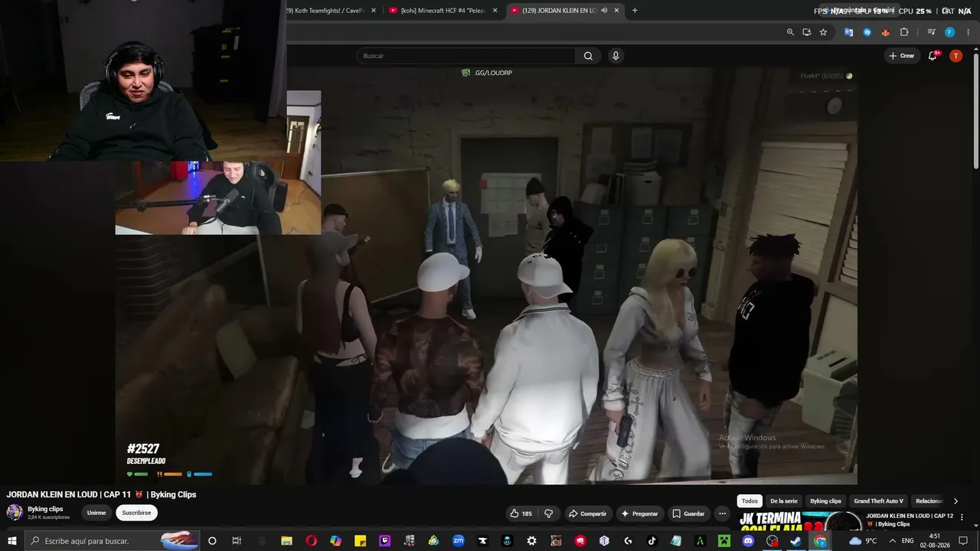Launch Opera GX from the taskbar
The width and height of the screenshot is (980, 551).
(311, 541)
